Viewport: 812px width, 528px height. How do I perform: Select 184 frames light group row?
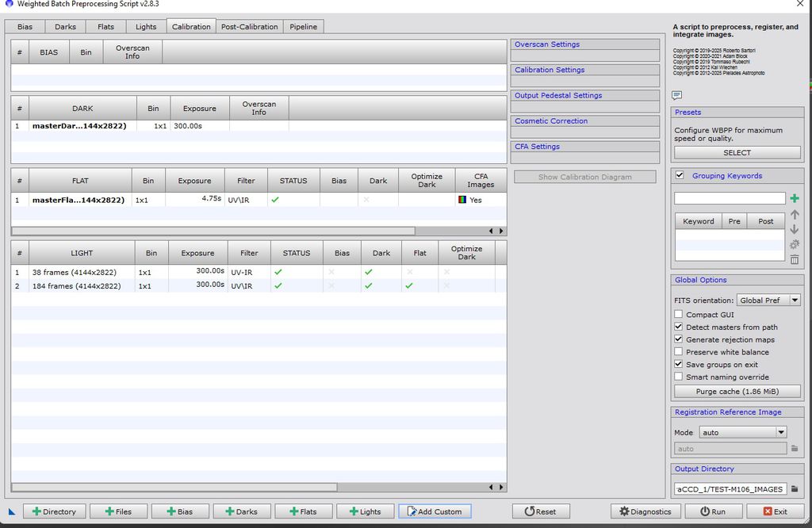click(x=259, y=285)
